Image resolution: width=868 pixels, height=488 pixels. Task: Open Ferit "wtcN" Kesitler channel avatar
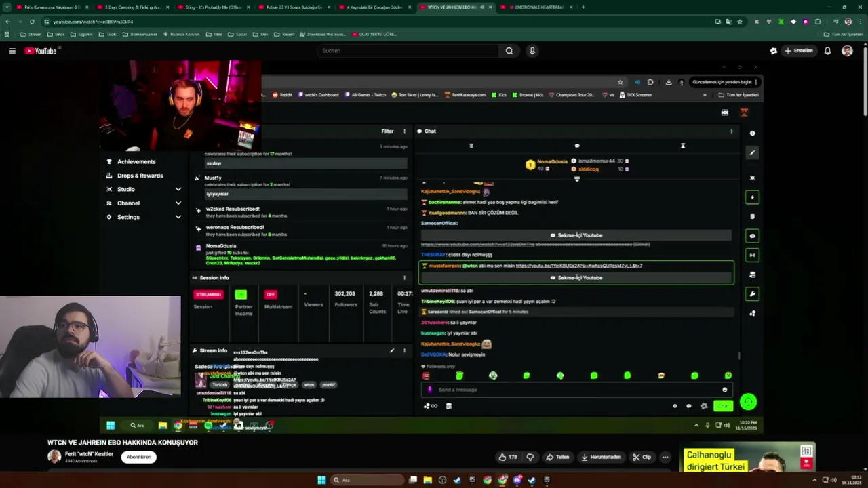[54, 457]
